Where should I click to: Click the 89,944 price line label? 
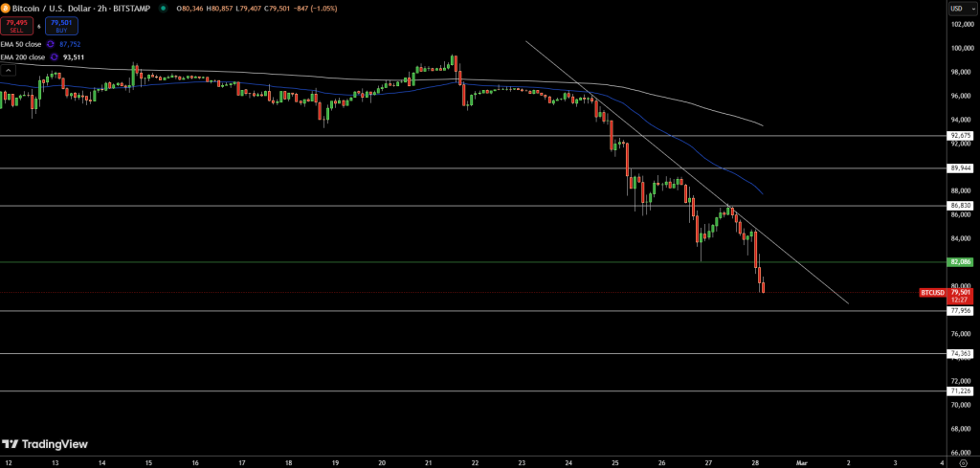point(960,168)
